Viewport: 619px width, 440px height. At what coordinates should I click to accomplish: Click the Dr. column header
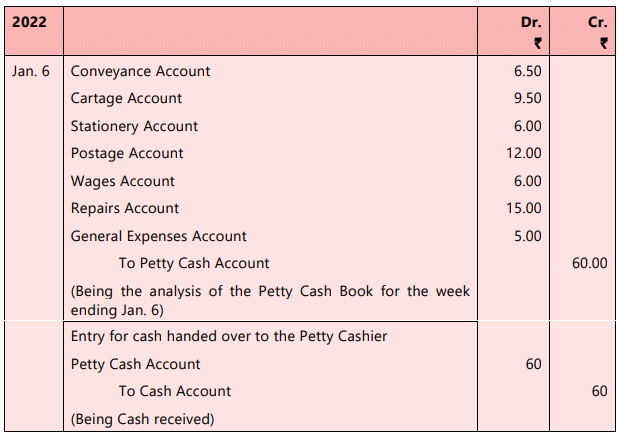point(531,20)
